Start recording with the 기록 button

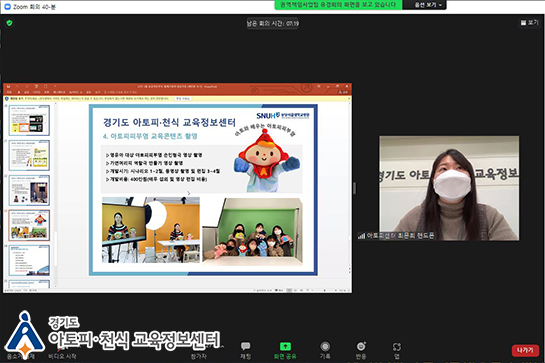click(325, 350)
